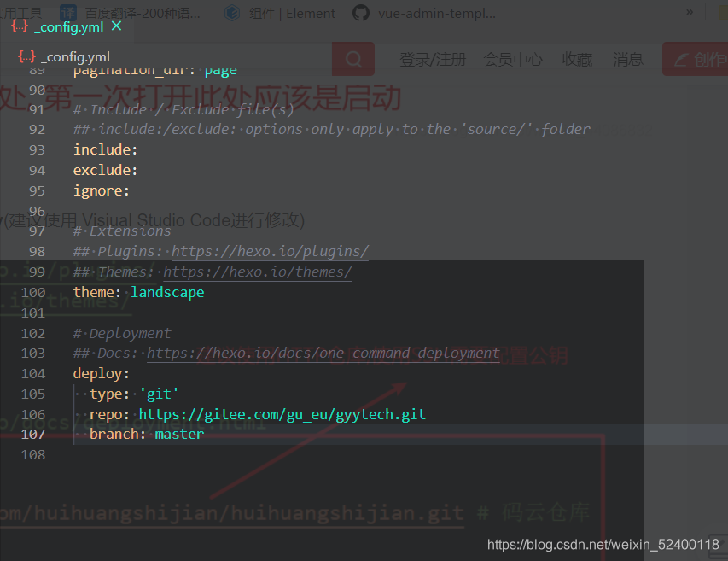Open the gitee.com/gu_eu/gyytech.git repo link

tap(282, 413)
